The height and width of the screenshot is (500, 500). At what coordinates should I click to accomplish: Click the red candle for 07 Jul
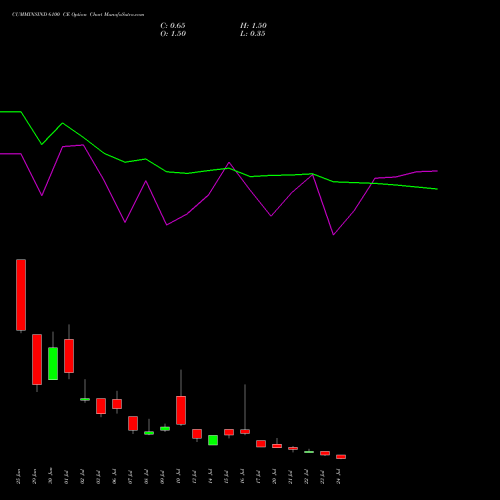pyautogui.click(x=133, y=423)
